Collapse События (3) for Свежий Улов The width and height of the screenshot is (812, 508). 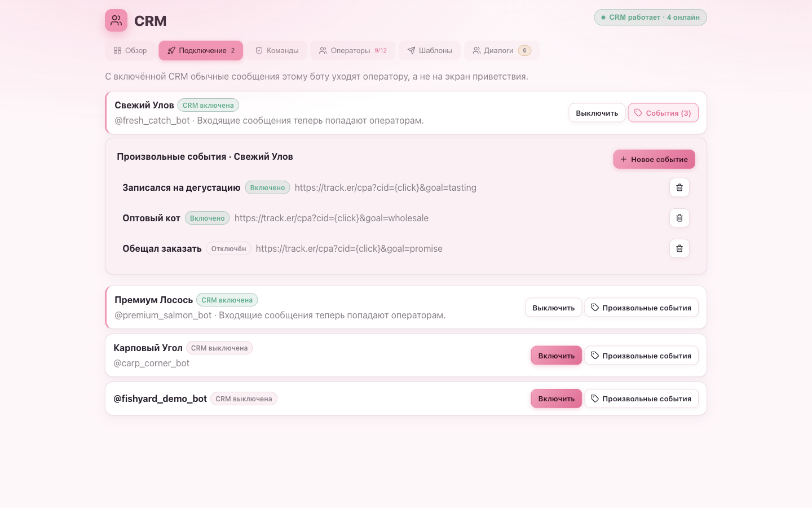coord(663,113)
